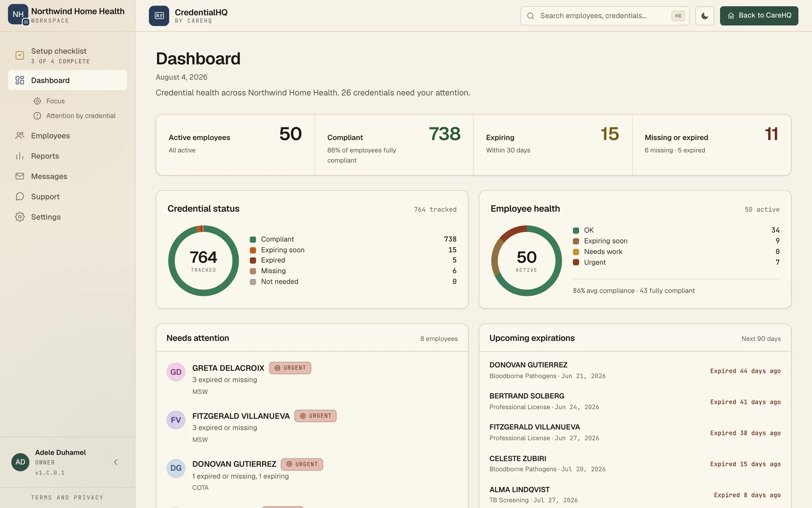812x508 pixels.
Task: Click the 50 active employee donut chart
Action: (527, 261)
